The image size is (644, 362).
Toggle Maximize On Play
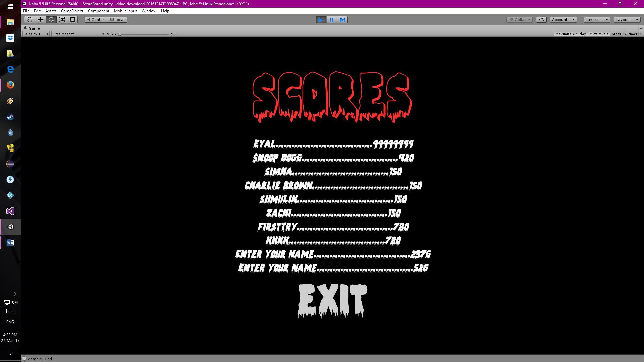coord(570,34)
